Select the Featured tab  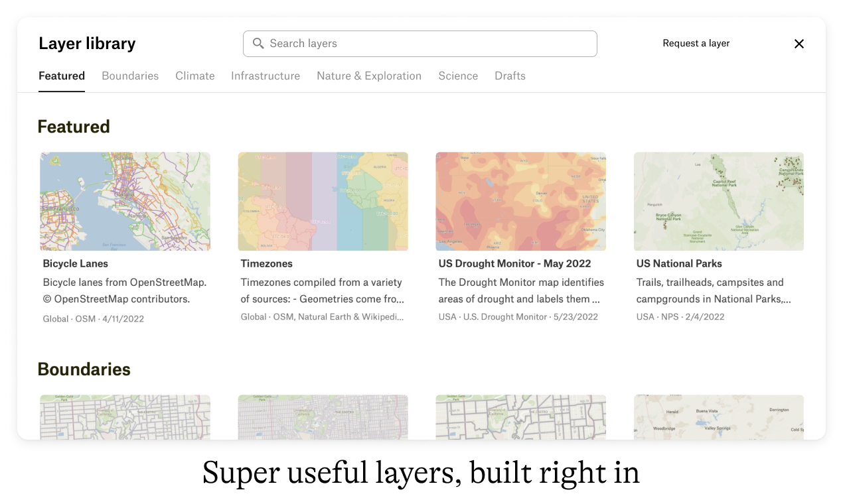pyautogui.click(x=62, y=76)
